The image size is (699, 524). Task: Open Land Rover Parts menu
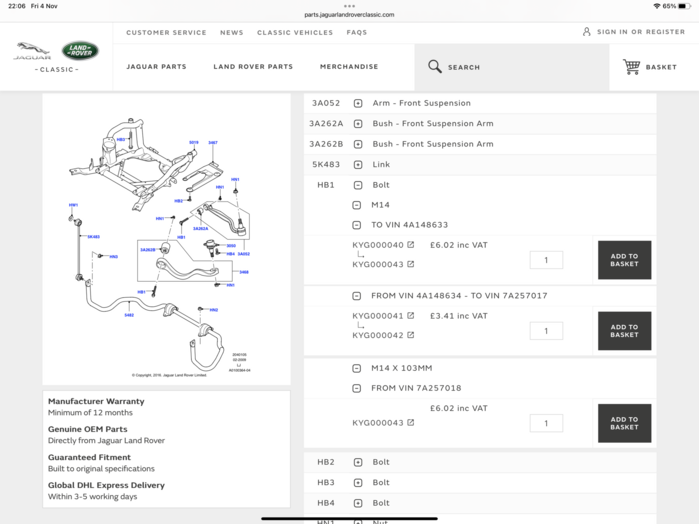(x=253, y=66)
